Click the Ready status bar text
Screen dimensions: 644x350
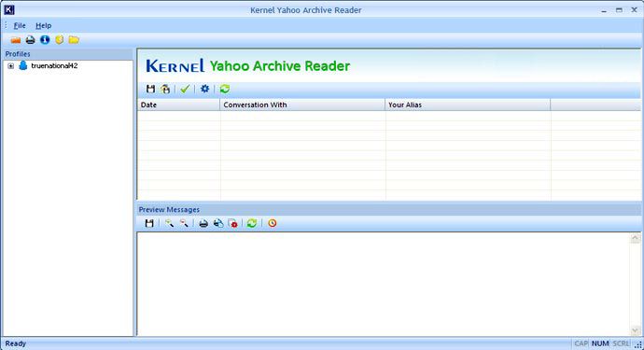click(16, 343)
